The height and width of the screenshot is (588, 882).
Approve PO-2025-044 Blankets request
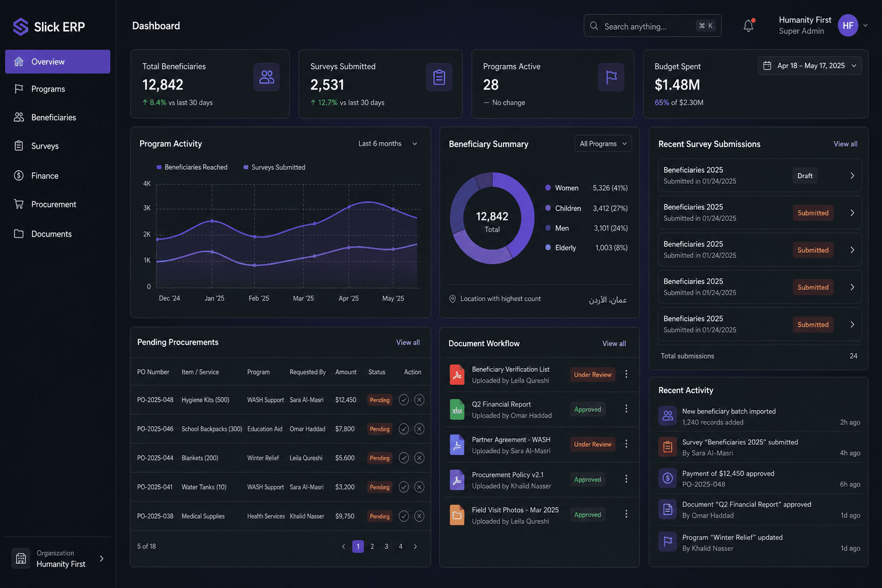coord(404,458)
